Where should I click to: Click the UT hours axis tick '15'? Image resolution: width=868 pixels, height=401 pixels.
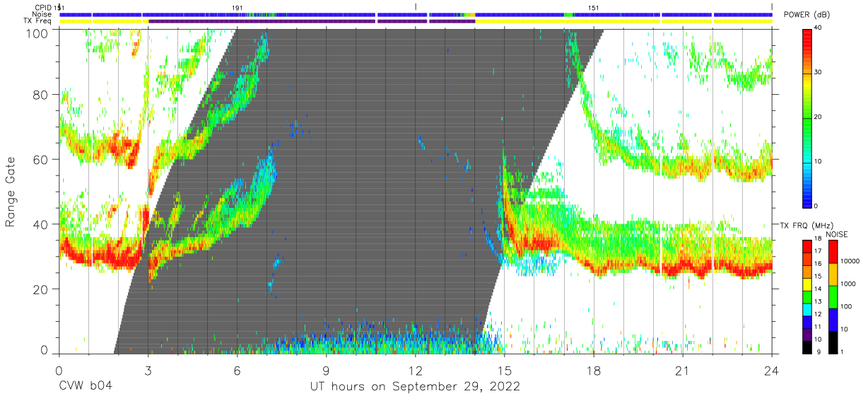click(505, 371)
